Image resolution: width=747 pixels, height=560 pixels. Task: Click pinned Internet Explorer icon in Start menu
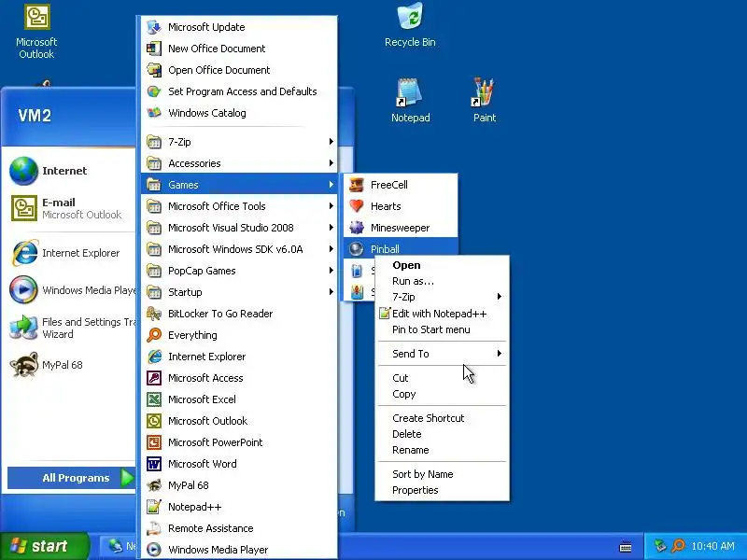pos(24,253)
